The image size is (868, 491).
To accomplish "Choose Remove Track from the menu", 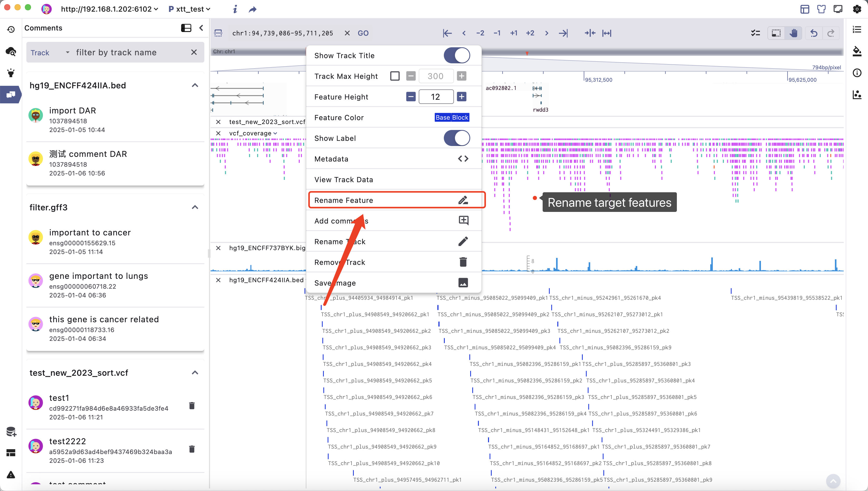I will 393,262.
